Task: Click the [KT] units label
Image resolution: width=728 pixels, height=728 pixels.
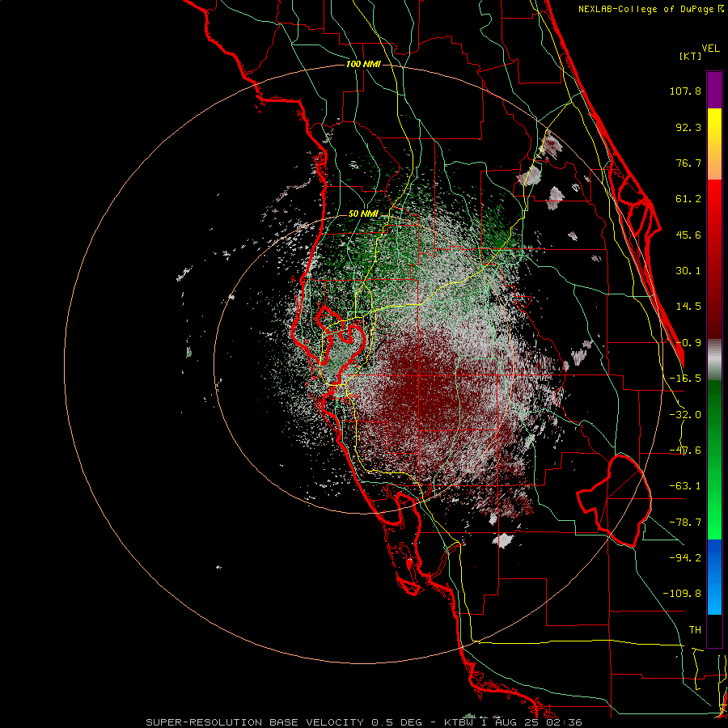Action: [x=691, y=56]
